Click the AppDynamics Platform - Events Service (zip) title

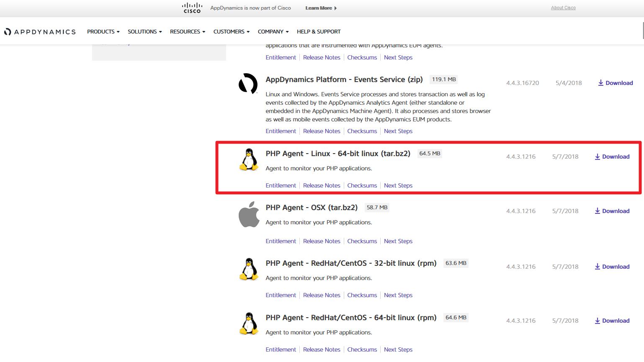pos(344,80)
